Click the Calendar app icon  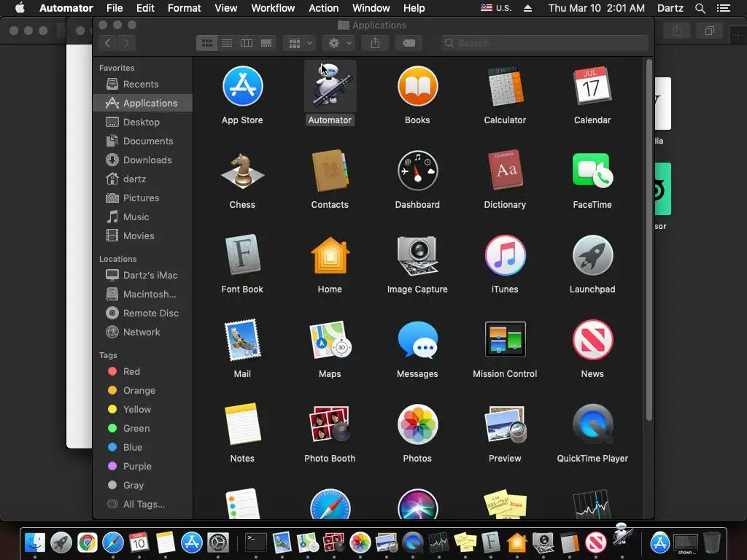[x=592, y=86]
